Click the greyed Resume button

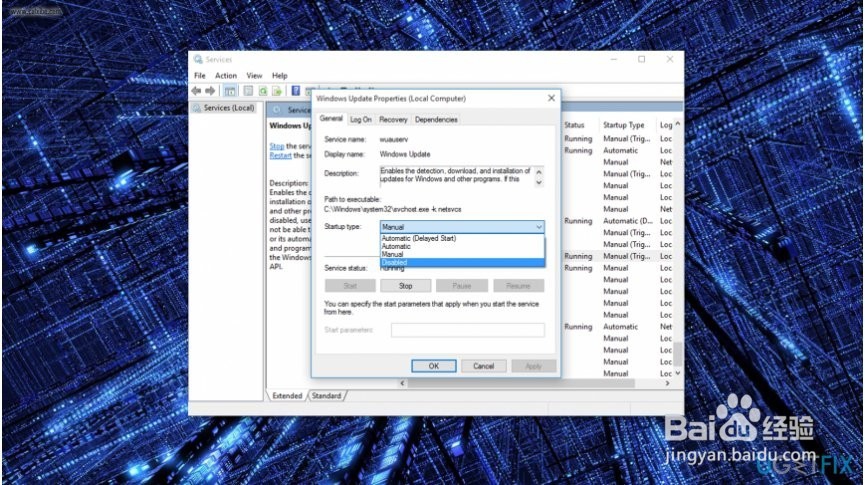pos(518,286)
